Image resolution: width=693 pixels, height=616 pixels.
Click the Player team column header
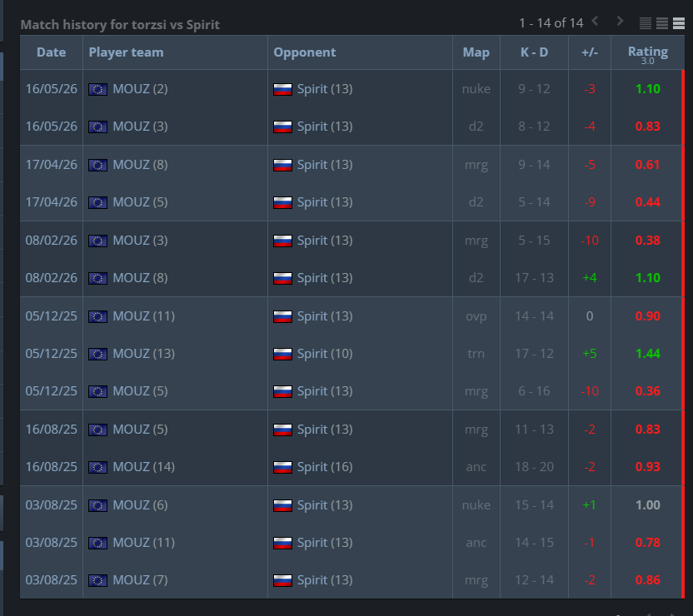pyautogui.click(x=126, y=52)
